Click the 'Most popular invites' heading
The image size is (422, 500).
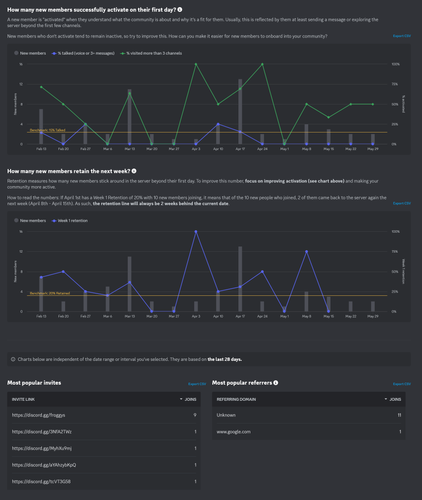(34, 383)
